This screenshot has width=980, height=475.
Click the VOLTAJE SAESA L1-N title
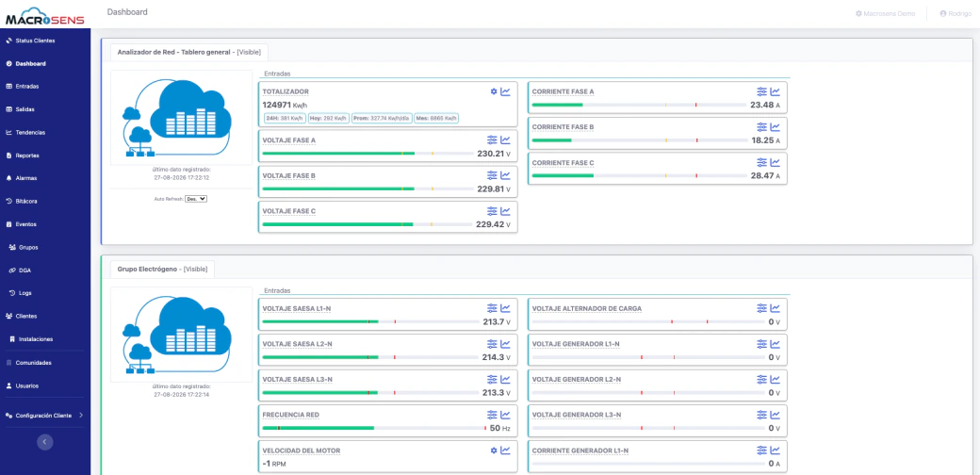tap(297, 309)
